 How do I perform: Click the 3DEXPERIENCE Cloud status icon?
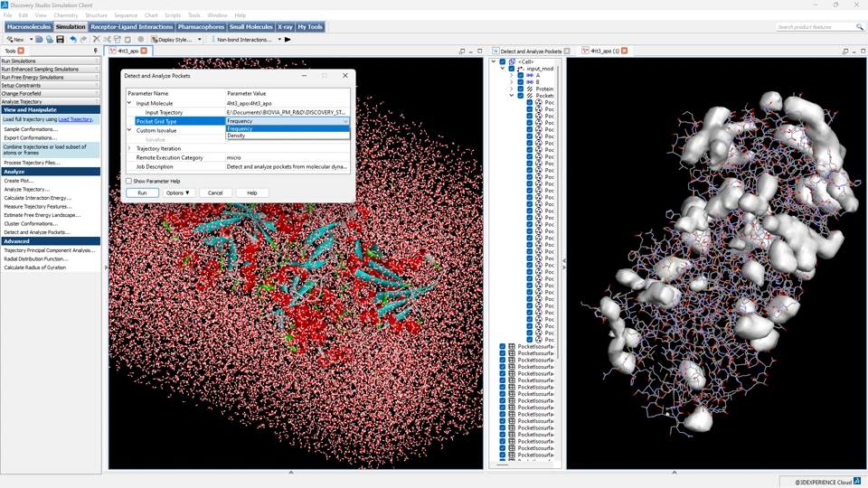857,482
